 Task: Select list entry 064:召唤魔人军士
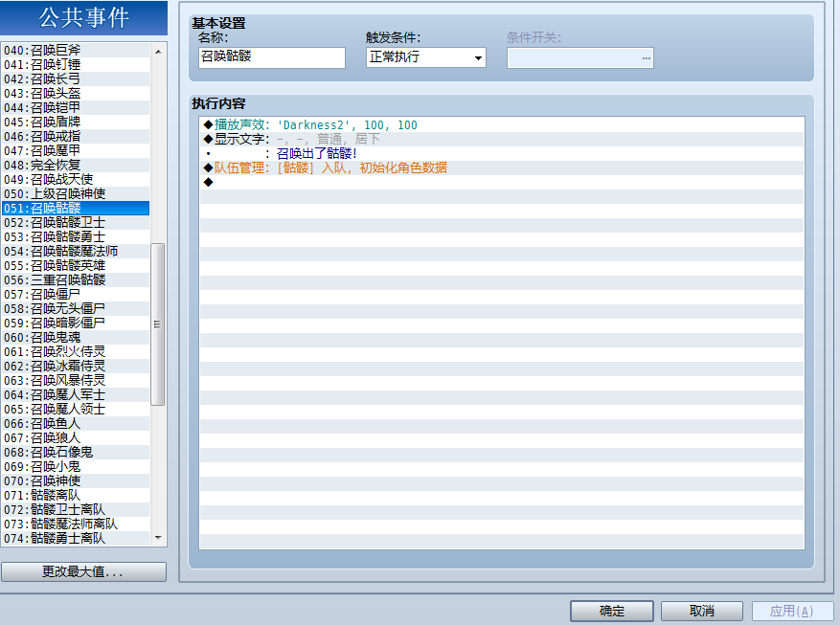click(76, 395)
